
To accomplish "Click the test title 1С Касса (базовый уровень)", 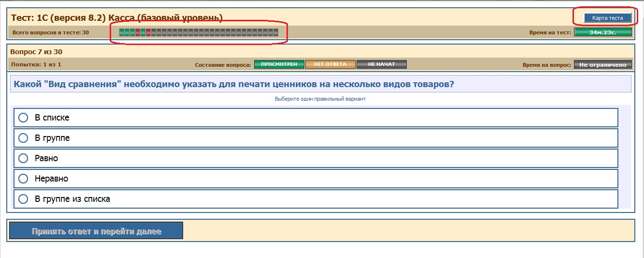I will [117, 18].
